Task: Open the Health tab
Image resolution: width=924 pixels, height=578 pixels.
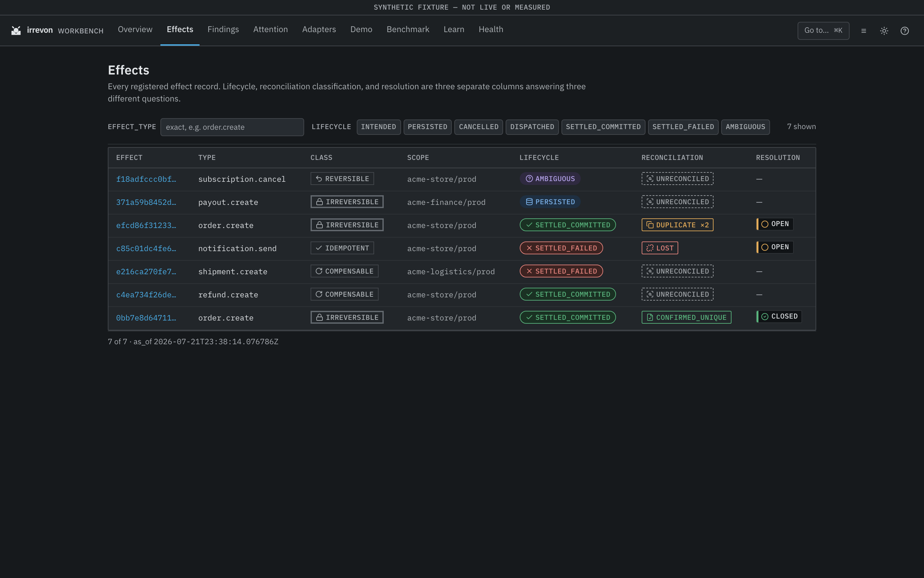Action: tap(491, 30)
